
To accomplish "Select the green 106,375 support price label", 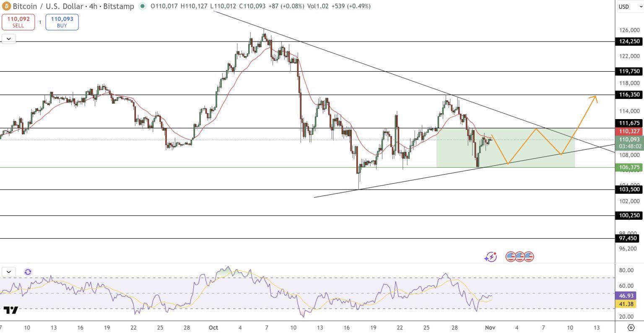I will (629, 167).
